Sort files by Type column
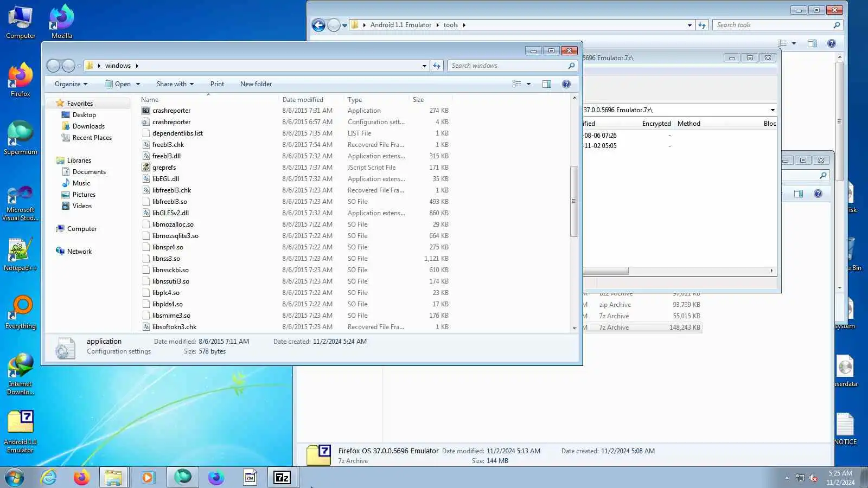868x488 pixels. pyautogui.click(x=377, y=100)
